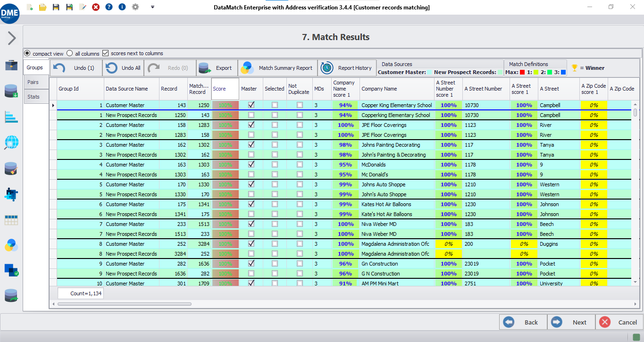Open Report History

click(x=347, y=68)
